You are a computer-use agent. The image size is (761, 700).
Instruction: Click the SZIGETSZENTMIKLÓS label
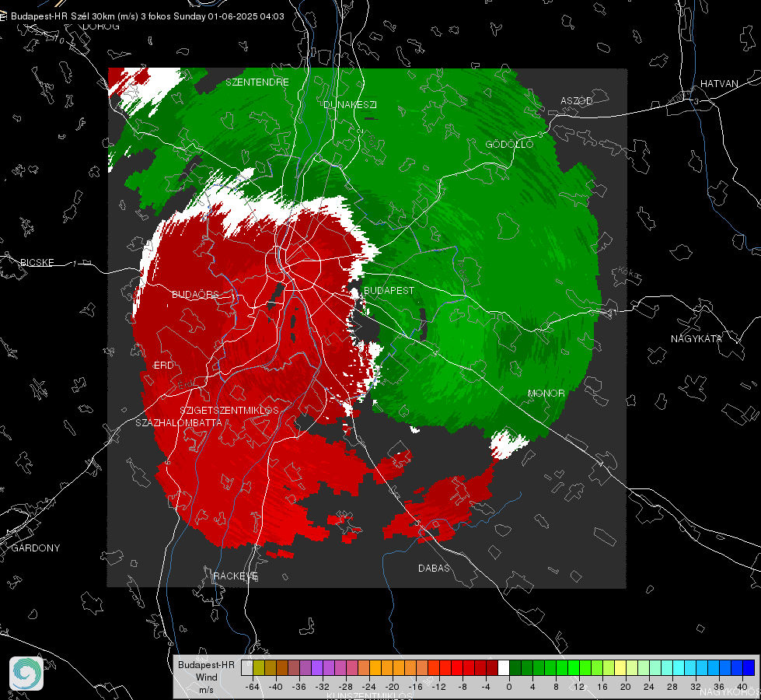[229, 410]
